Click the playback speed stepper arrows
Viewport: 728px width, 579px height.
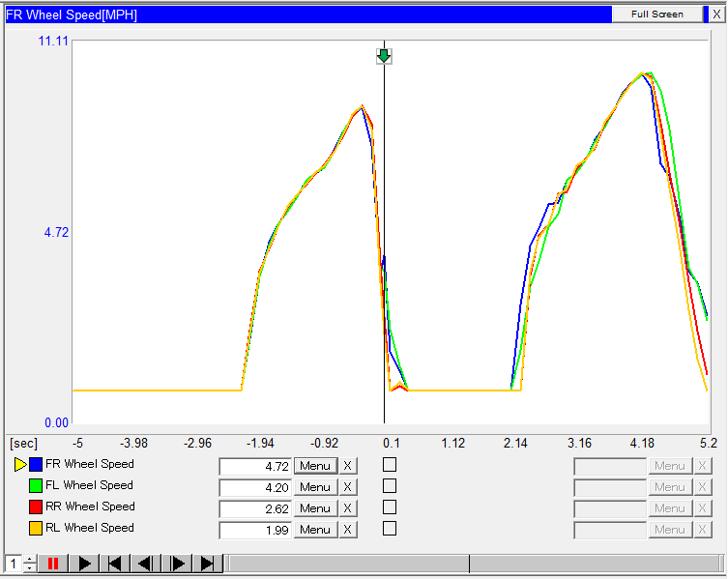point(29,564)
